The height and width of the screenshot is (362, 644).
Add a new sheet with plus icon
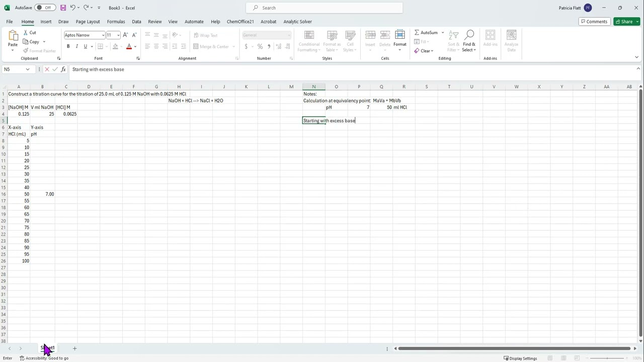[74, 348]
